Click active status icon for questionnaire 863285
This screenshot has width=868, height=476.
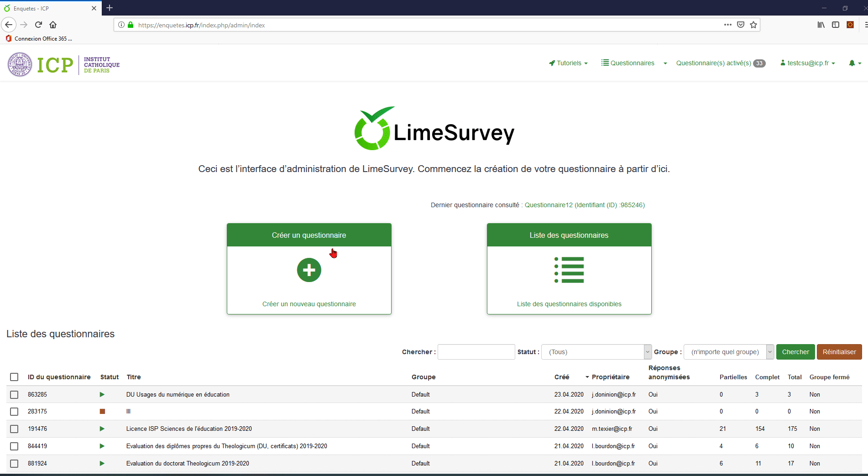[102, 394]
